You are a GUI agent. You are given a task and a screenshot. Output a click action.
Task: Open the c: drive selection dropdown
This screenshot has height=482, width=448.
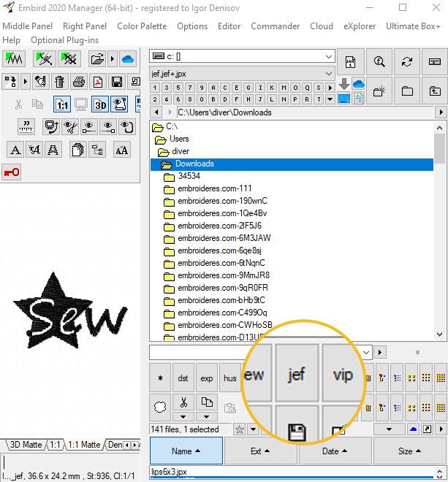(329, 56)
